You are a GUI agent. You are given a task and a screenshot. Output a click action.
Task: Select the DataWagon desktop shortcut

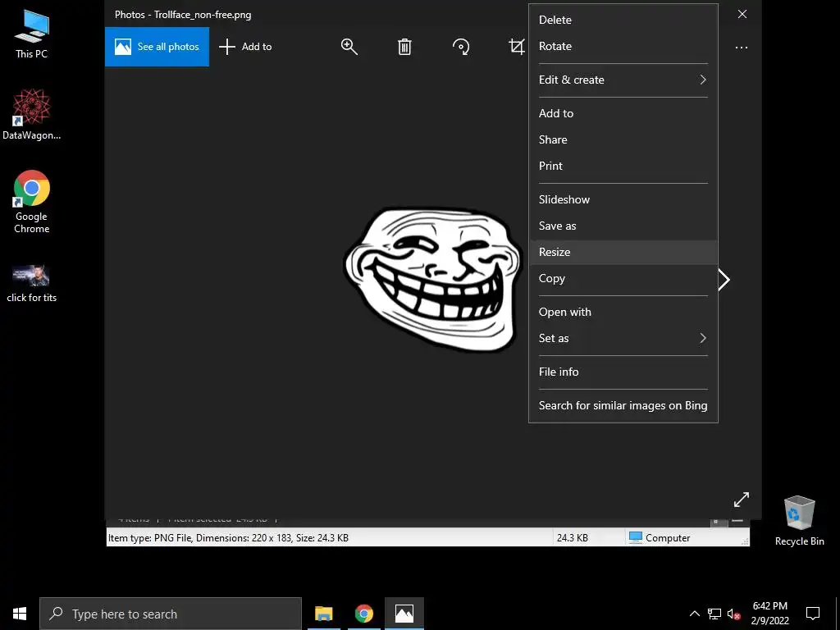coord(32,115)
